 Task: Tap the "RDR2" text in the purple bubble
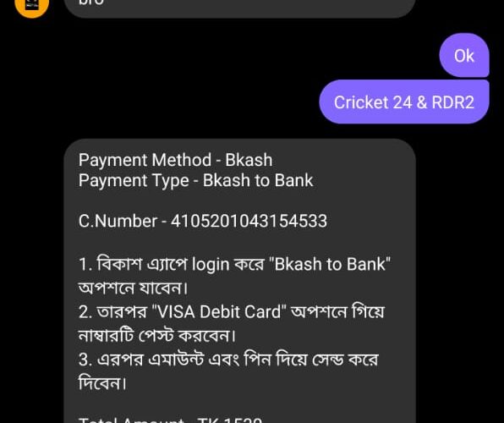(x=453, y=102)
